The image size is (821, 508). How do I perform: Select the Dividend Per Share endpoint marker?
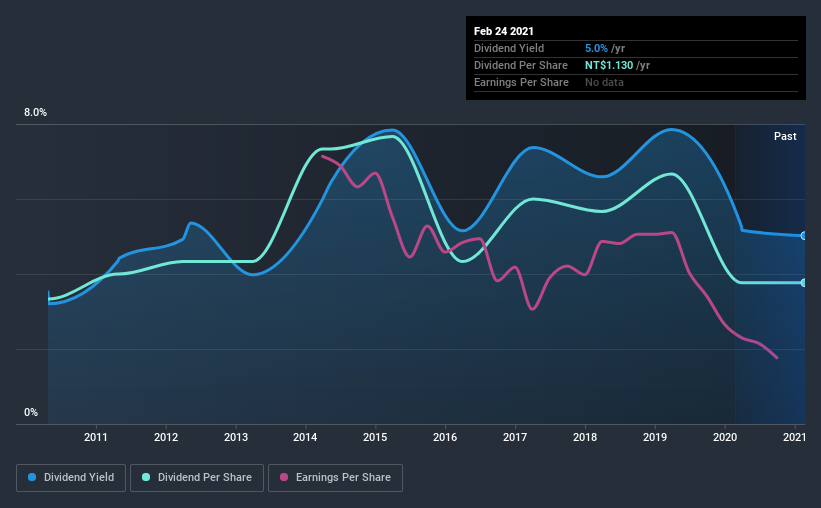pos(803,283)
